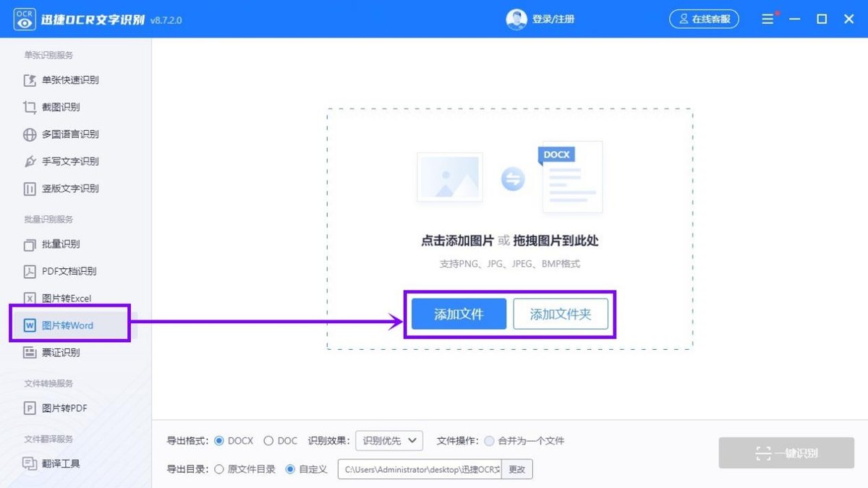Open the 识别优先 recognition effect dropdown
This screenshot has width=868, height=488.
pyautogui.click(x=388, y=441)
